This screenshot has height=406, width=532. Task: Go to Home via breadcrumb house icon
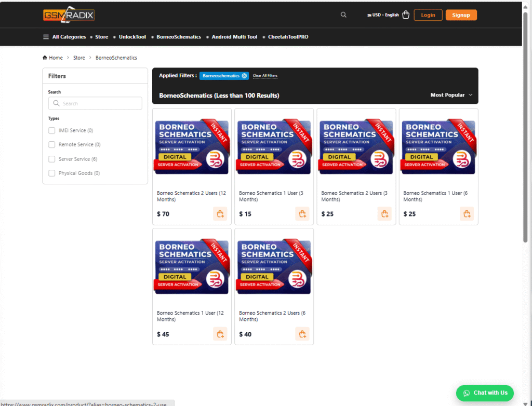(45, 58)
